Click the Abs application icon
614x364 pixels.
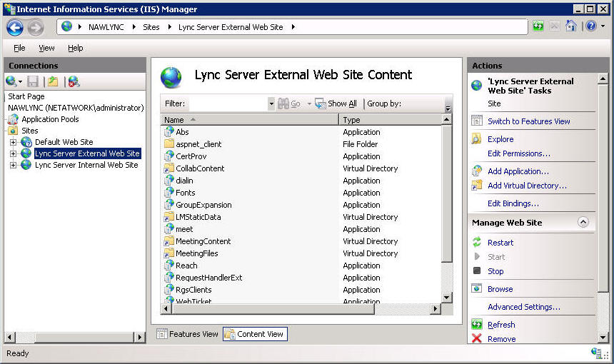coord(168,132)
